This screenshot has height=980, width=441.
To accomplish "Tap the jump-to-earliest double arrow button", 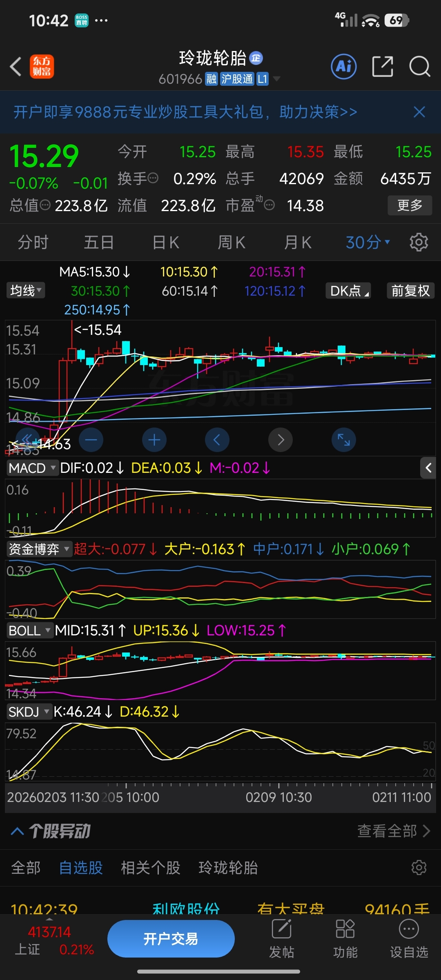I will (27, 440).
